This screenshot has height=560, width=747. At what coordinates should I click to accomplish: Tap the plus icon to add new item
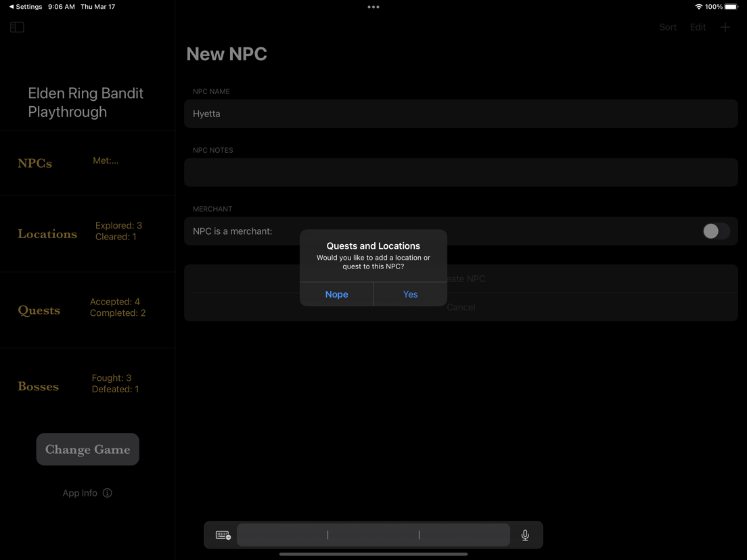725,27
